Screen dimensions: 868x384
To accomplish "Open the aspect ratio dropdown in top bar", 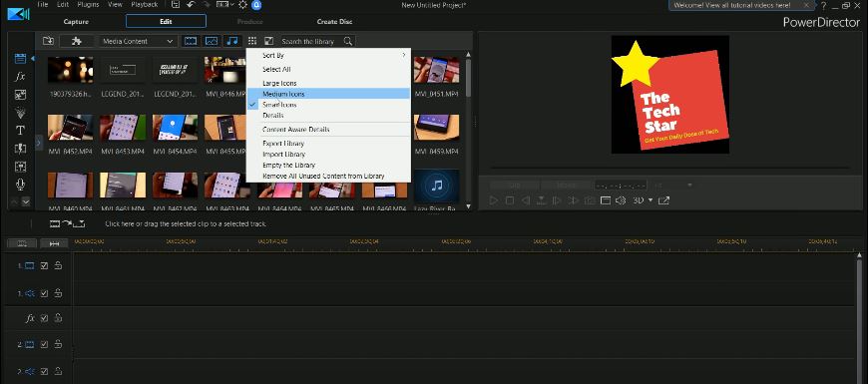I will pyautogui.click(x=224, y=5).
